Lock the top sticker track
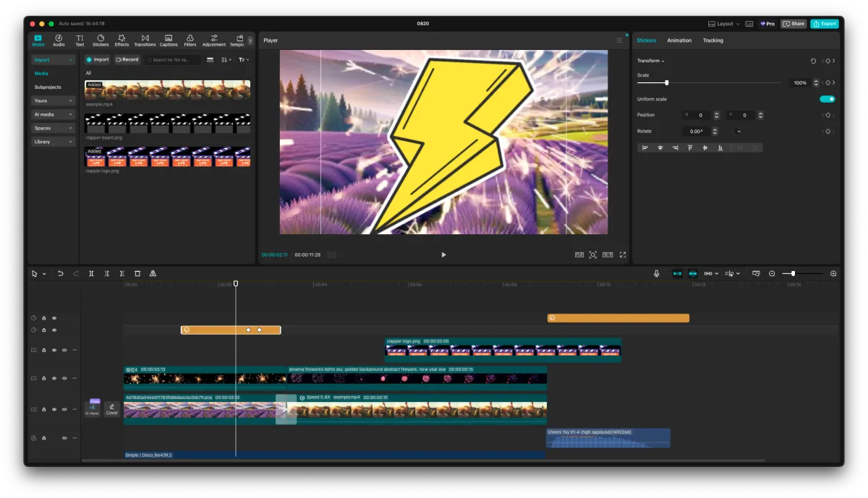Image resolution: width=868 pixels, height=498 pixels. tap(43, 318)
